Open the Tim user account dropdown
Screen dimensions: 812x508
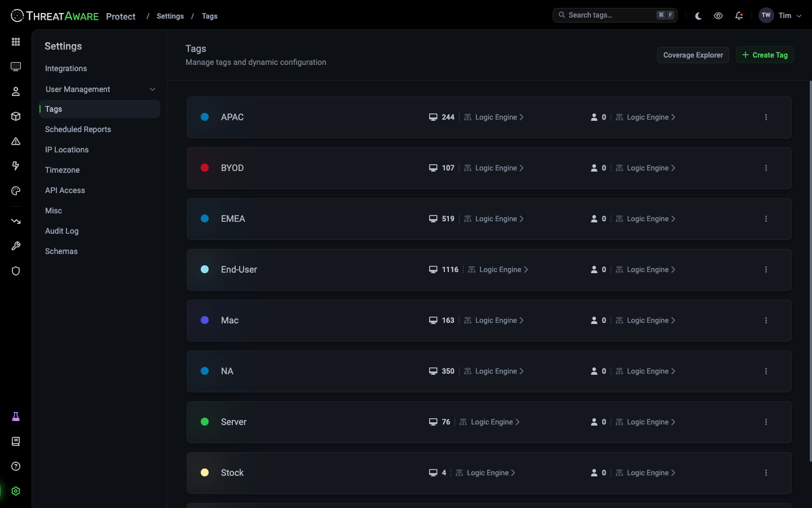780,16
